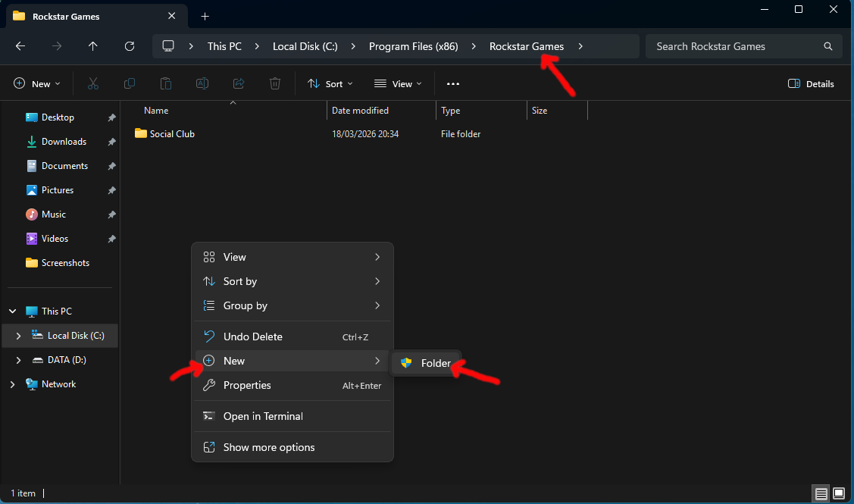This screenshot has height=504, width=854.
Task: Sort by Name column header
Action: [156, 111]
